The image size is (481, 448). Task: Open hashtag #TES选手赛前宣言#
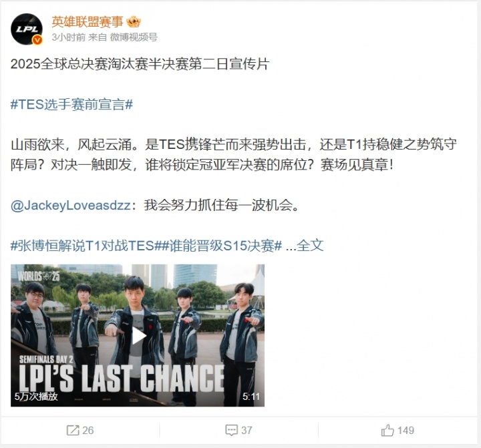pyautogui.click(x=71, y=105)
